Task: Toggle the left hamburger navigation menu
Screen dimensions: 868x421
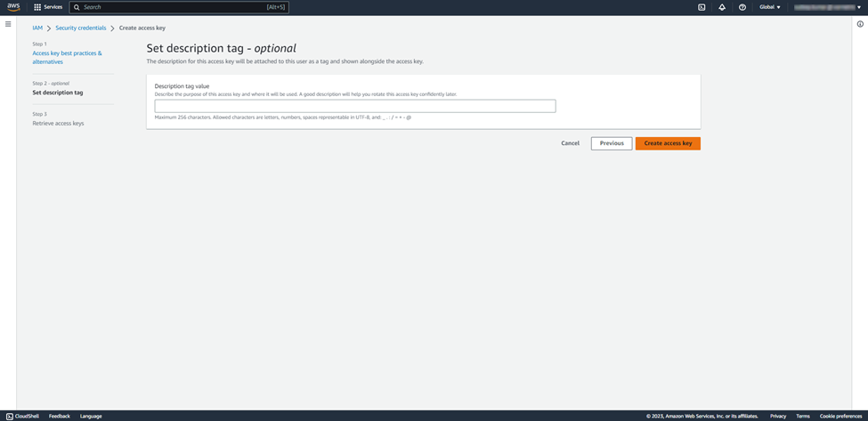Action: pyautogui.click(x=8, y=24)
